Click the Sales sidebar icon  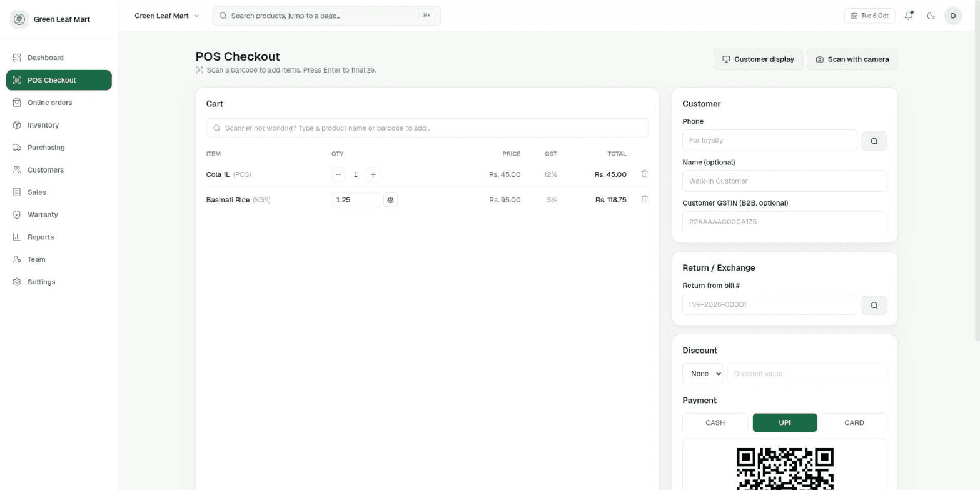click(17, 192)
